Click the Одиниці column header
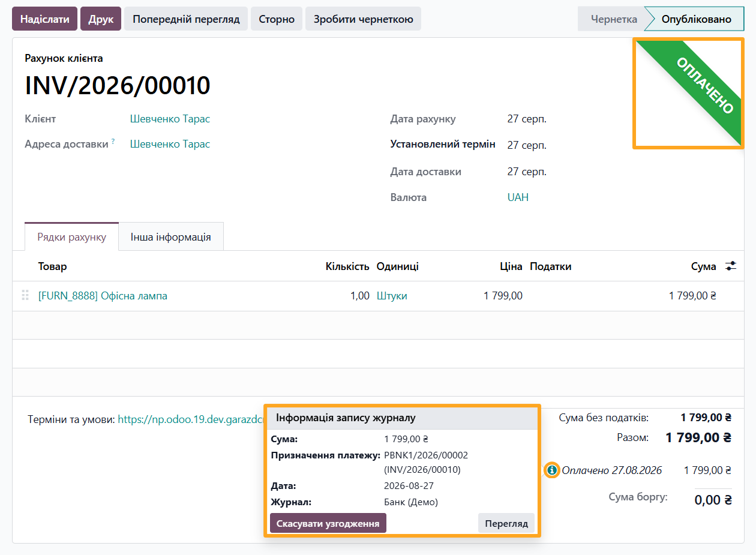Image resolution: width=756 pixels, height=555 pixels. pyautogui.click(x=398, y=266)
